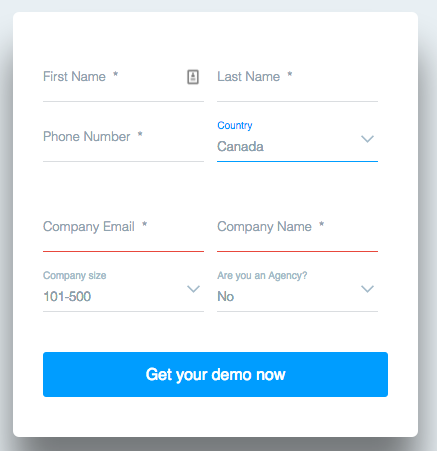Click into the Phone Number field
Viewport: 437px width, 451px height.
(x=123, y=141)
